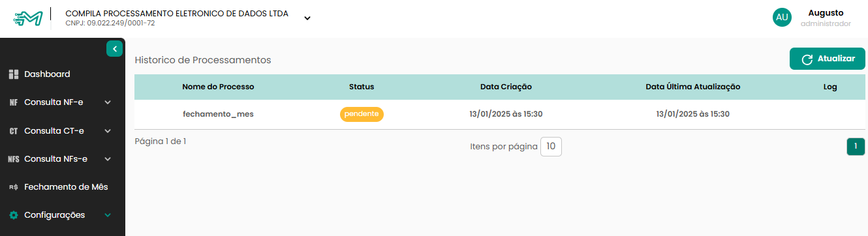The width and height of the screenshot is (868, 236).
Task: Click the Itens por página input field
Action: [x=551, y=147]
